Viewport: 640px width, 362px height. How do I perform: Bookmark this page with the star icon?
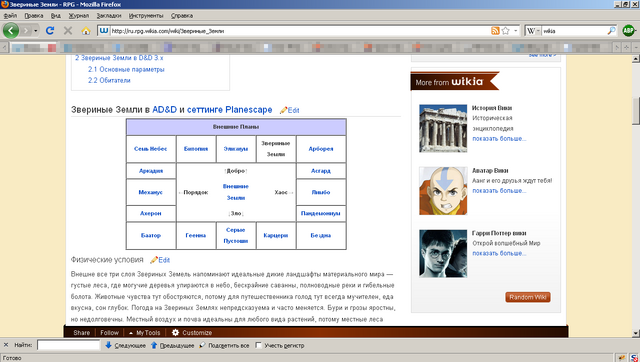[x=506, y=31]
